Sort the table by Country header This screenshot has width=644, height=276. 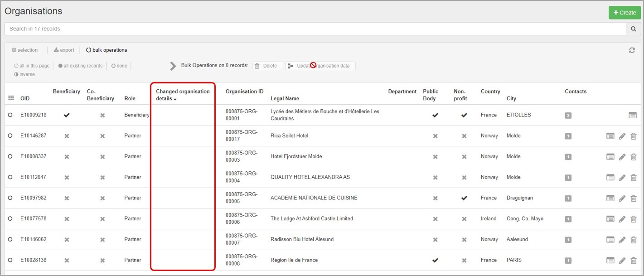[x=490, y=92]
